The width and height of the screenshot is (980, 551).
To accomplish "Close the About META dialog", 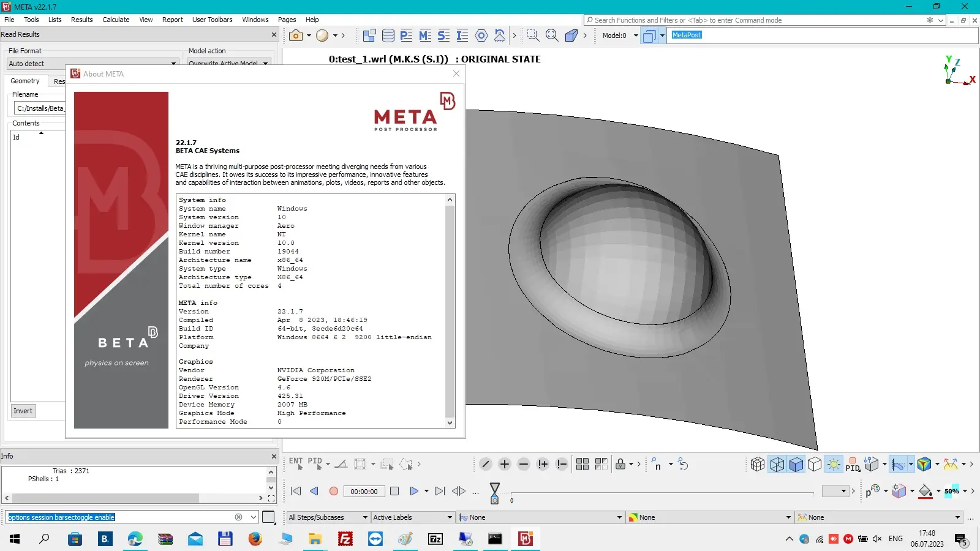I will 456,73.
